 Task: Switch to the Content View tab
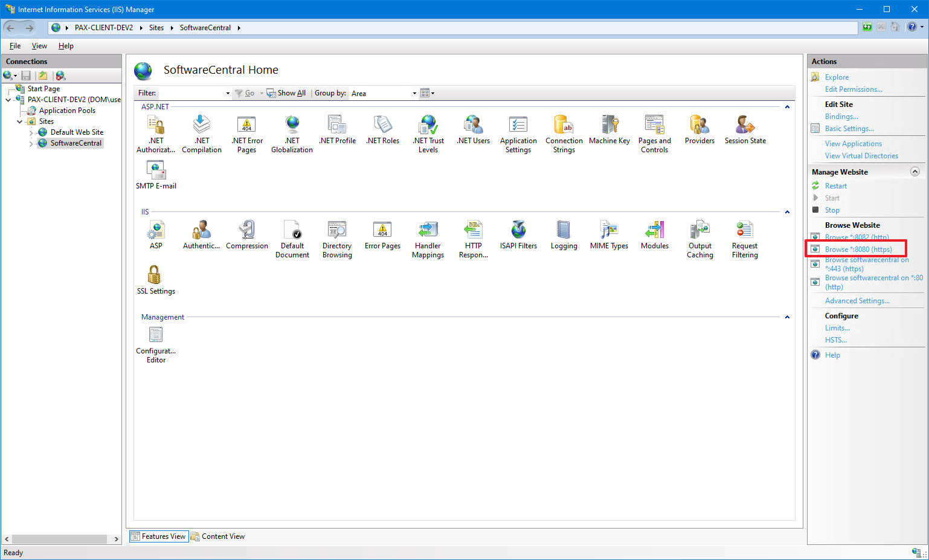point(218,536)
